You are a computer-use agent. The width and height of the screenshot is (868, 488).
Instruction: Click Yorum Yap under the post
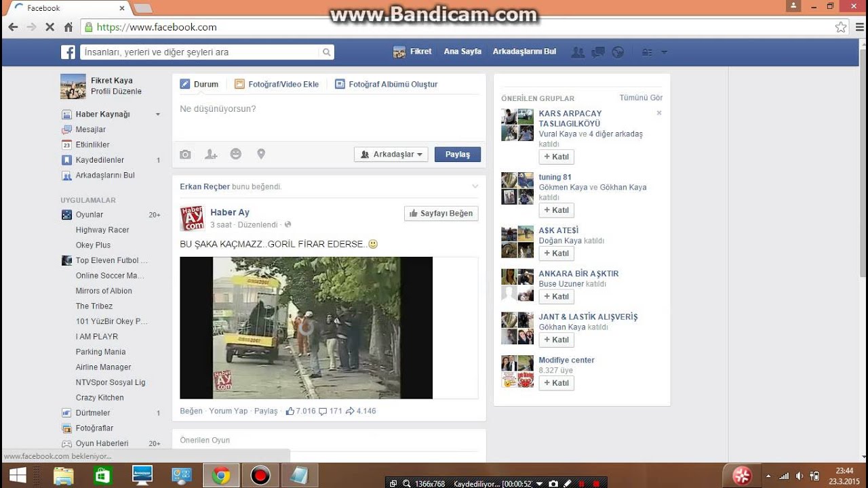tap(229, 411)
